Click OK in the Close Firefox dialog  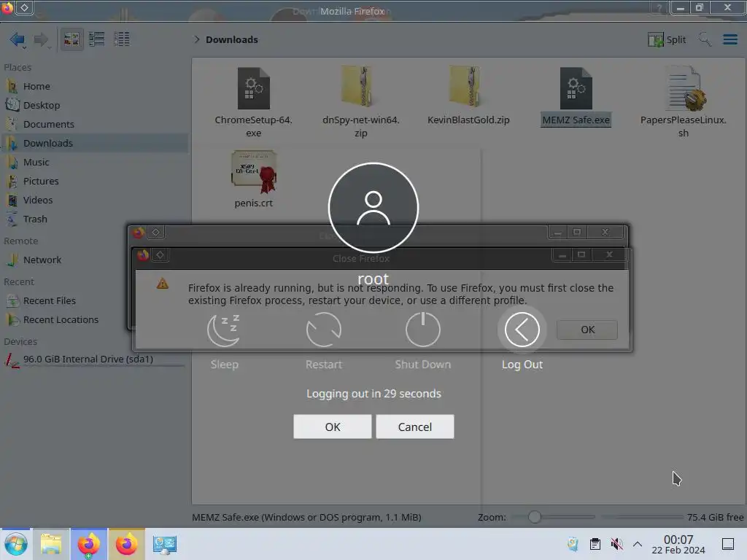tap(587, 330)
